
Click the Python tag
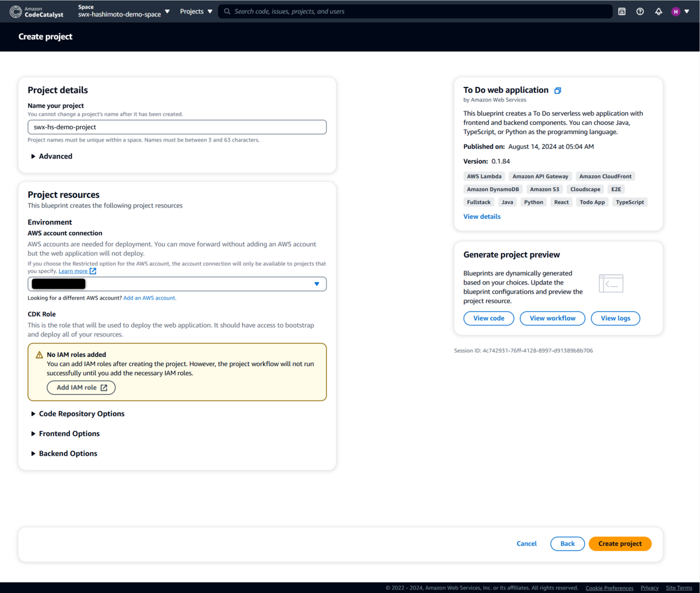click(x=533, y=202)
